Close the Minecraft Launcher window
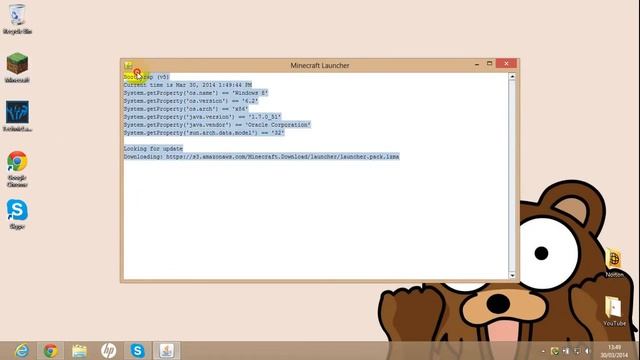This screenshot has height=360, width=640. [x=506, y=64]
